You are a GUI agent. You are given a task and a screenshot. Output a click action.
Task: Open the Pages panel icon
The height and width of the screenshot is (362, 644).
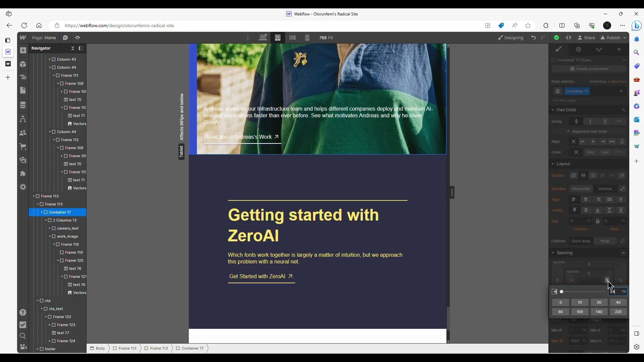coord(23,90)
